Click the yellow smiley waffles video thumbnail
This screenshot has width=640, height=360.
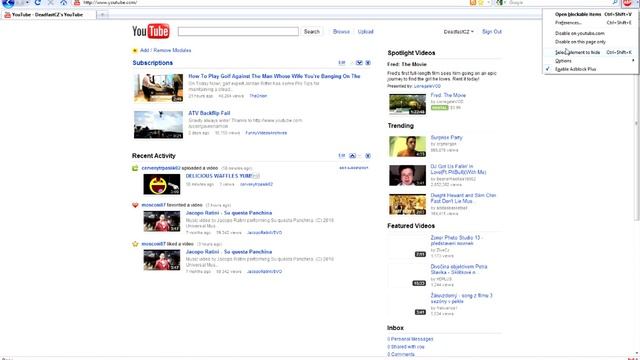[x=162, y=184]
